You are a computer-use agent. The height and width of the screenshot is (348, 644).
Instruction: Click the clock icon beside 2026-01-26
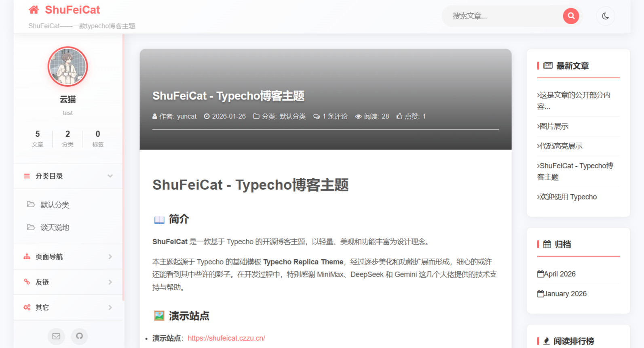click(x=207, y=116)
